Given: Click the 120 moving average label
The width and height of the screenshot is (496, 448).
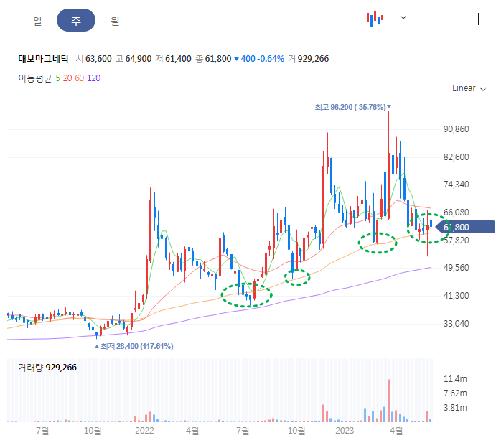Looking at the screenshot, I should (x=93, y=78).
